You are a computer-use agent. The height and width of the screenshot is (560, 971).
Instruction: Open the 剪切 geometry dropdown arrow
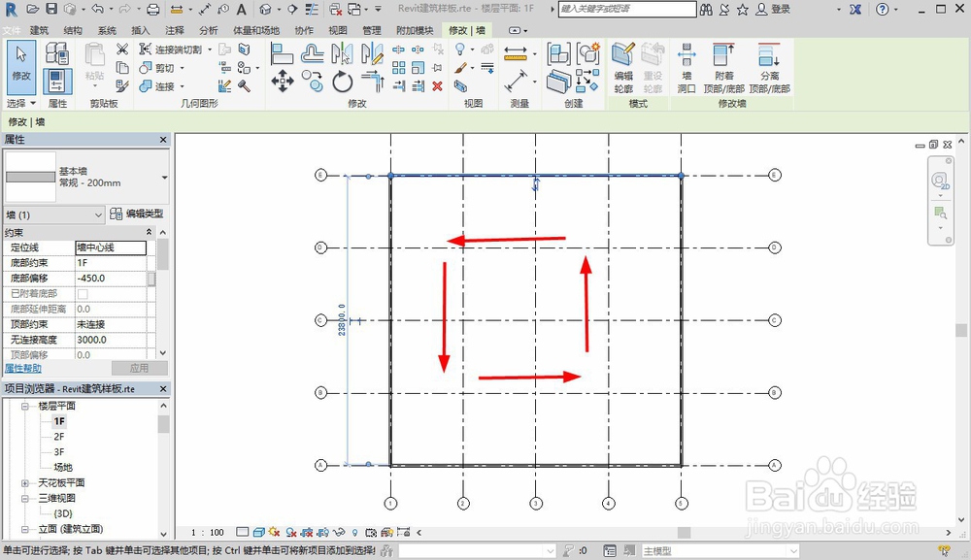click(183, 68)
